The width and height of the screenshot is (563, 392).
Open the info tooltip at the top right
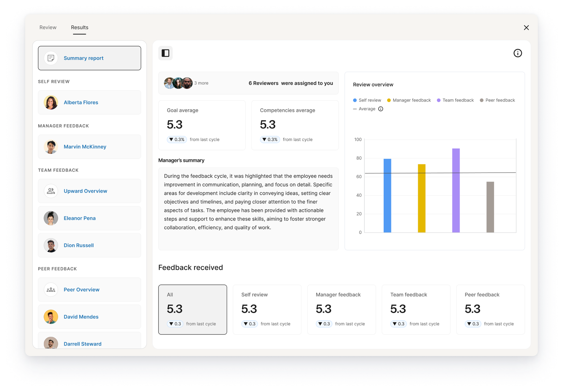click(518, 53)
